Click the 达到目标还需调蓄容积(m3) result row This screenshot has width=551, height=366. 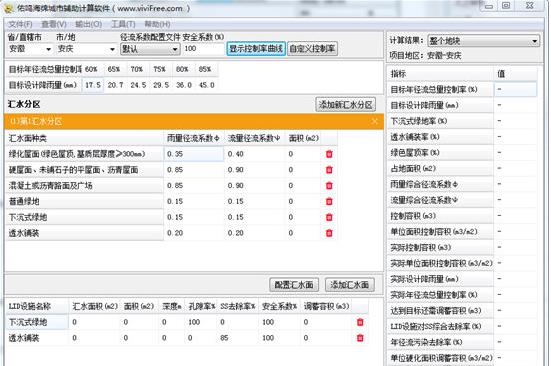[x=440, y=311]
